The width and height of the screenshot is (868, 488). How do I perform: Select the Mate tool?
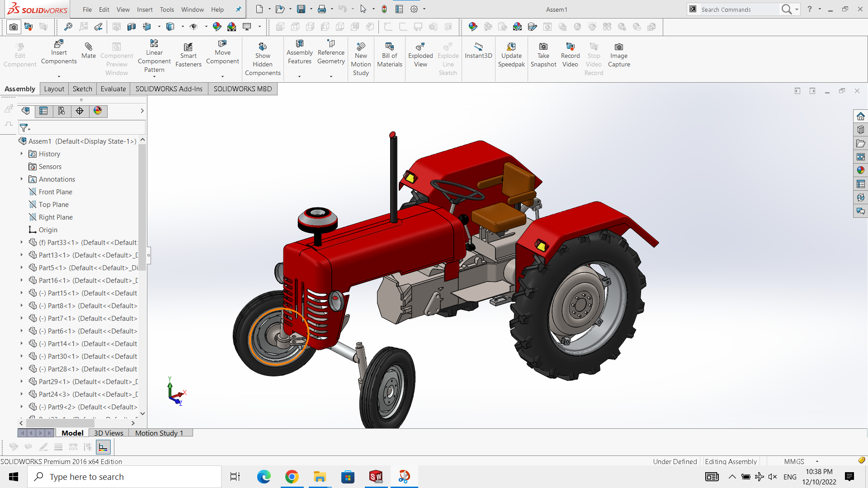[x=89, y=50]
